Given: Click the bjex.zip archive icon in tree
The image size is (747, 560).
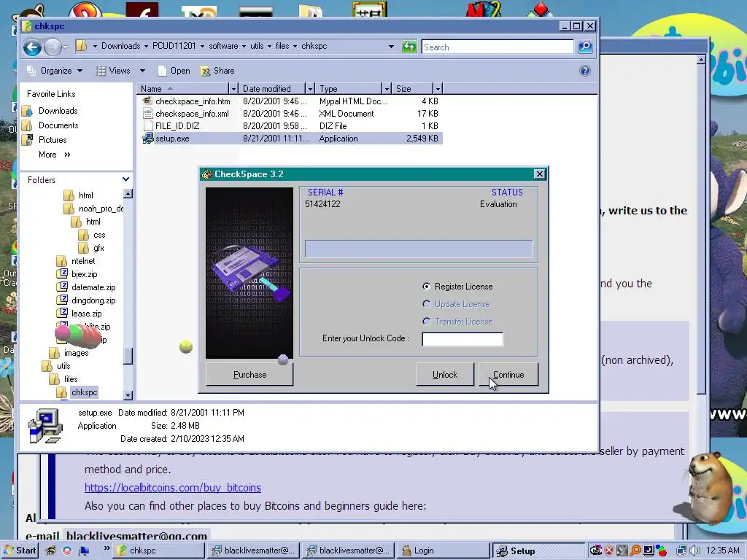Looking at the screenshot, I should [x=62, y=274].
